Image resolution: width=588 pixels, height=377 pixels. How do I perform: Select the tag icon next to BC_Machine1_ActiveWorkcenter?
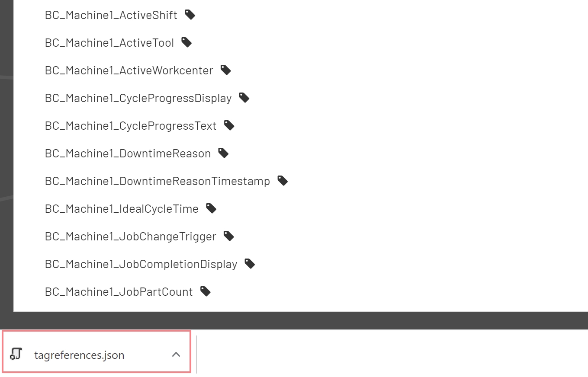click(x=225, y=70)
